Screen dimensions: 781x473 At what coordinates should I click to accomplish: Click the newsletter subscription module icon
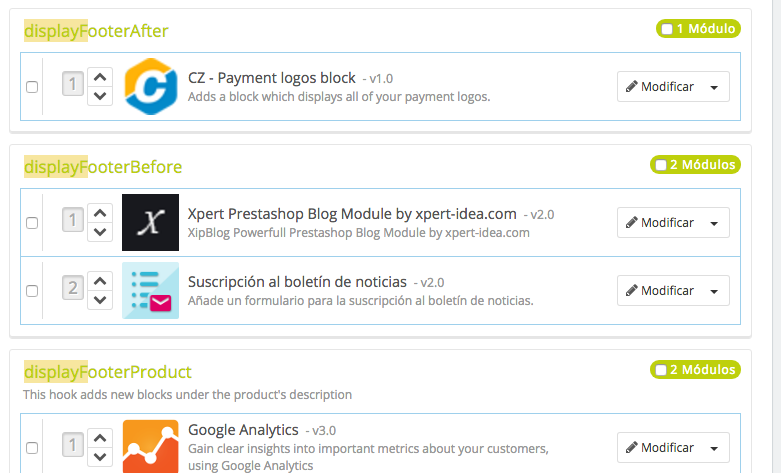pyautogui.click(x=151, y=290)
